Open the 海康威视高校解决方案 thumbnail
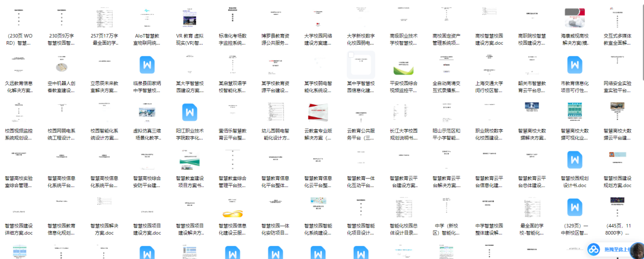The height and width of the screenshot is (259, 644). point(575,18)
